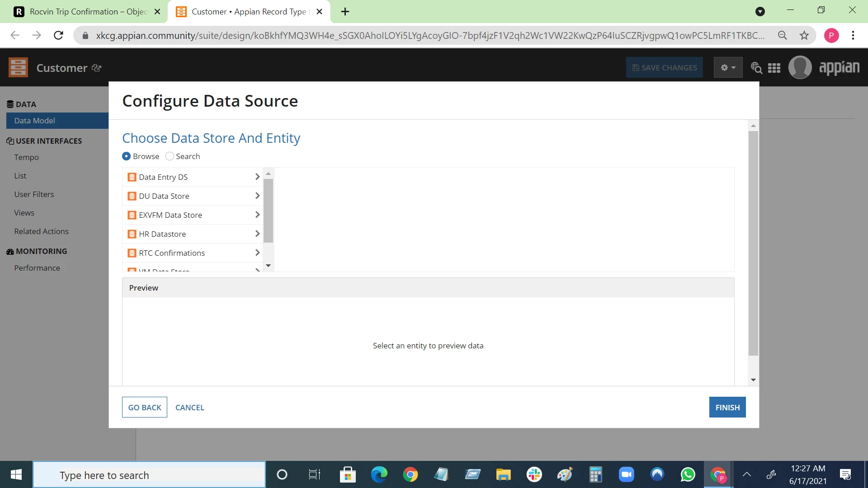Open Microsoft Store from taskbar
Viewport: 868px width, 488px height.
point(348,474)
